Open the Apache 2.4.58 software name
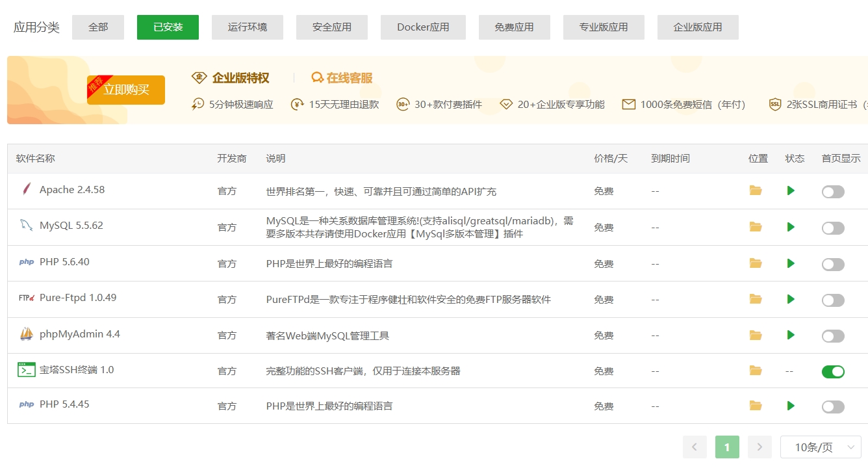The height and width of the screenshot is (472, 868). (72, 190)
